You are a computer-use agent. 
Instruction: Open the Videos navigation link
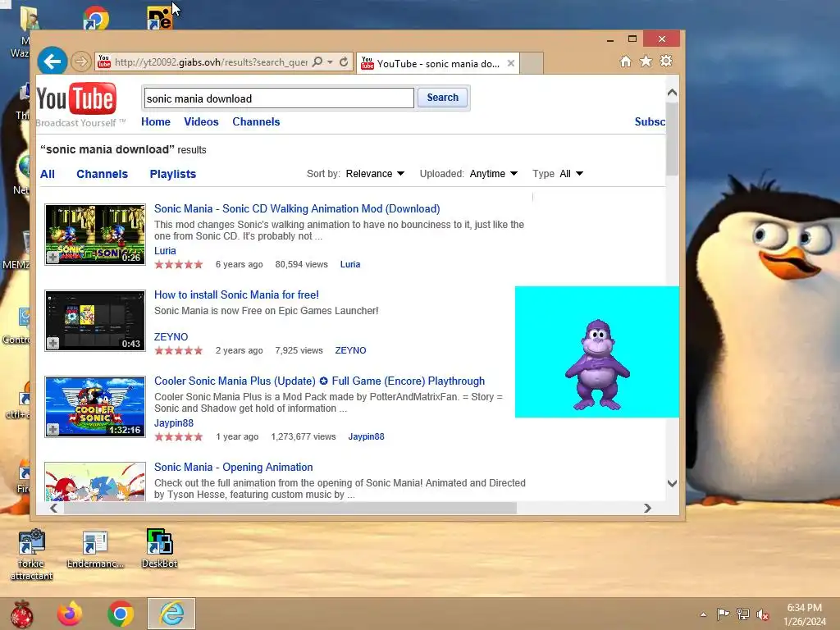point(202,121)
